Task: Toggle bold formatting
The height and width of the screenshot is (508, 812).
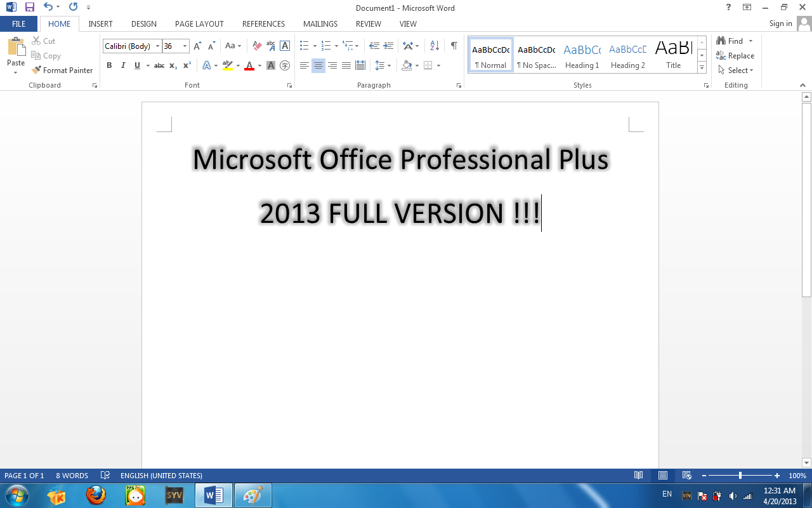Action: click(x=109, y=65)
